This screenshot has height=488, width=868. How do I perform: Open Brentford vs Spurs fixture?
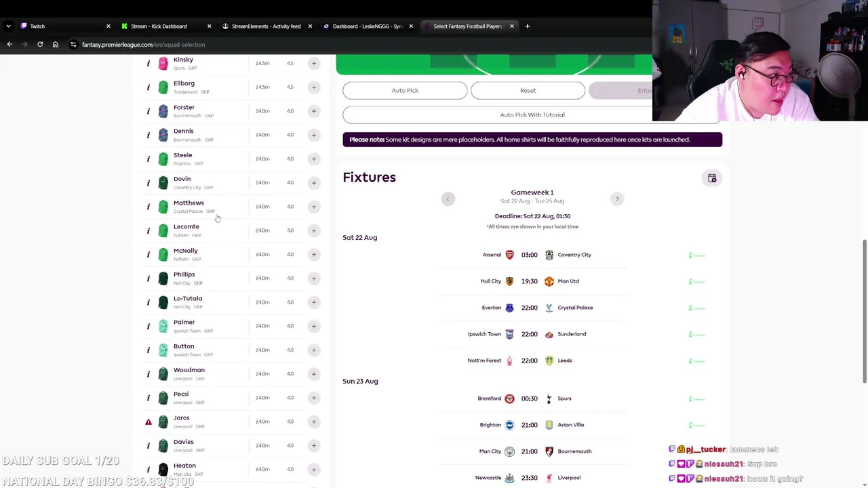click(532, 399)
